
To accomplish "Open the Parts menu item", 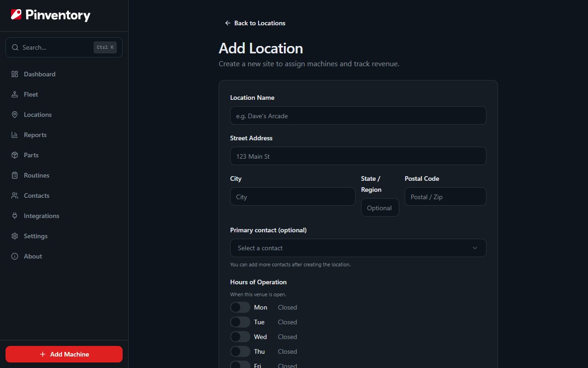I will (64, 155).
